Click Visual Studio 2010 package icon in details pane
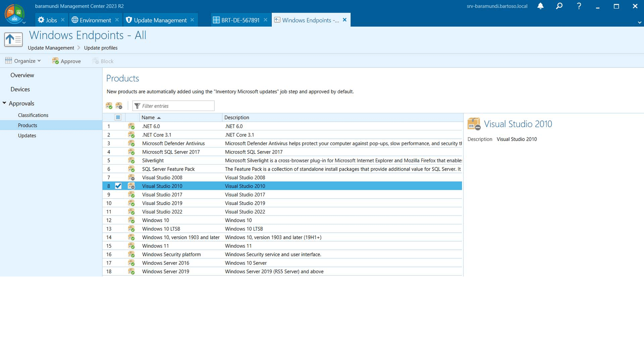The height and width of the screenshot is (362, 644). [x=474, y=124]
